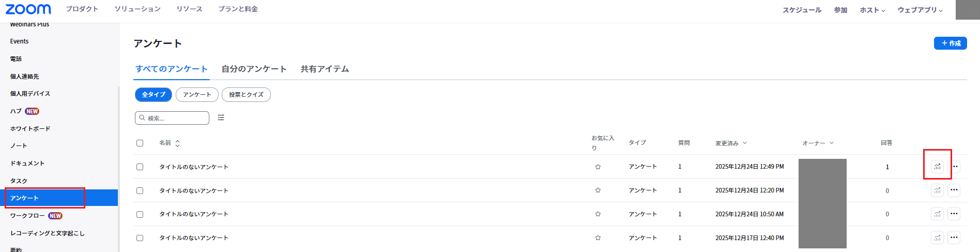The width and height of the screenshot is (980, 252).
Task: Expand the ホスト dropdown in top navigation
Action: pos(872,10)
